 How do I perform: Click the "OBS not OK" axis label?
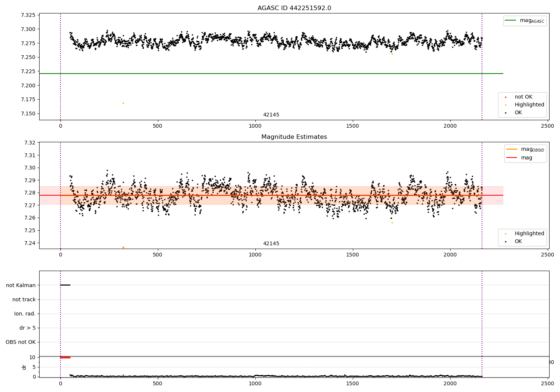(21, 342)
